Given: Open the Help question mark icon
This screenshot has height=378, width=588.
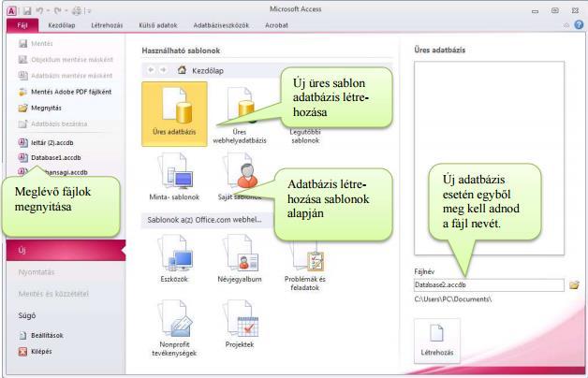Looking at the screenshot, I should click(579, 24).
